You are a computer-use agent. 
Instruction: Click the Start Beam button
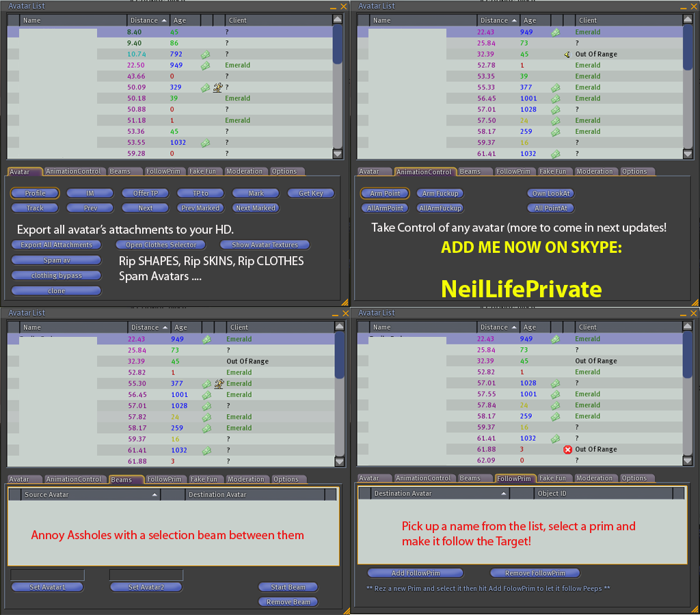[288, 587]
